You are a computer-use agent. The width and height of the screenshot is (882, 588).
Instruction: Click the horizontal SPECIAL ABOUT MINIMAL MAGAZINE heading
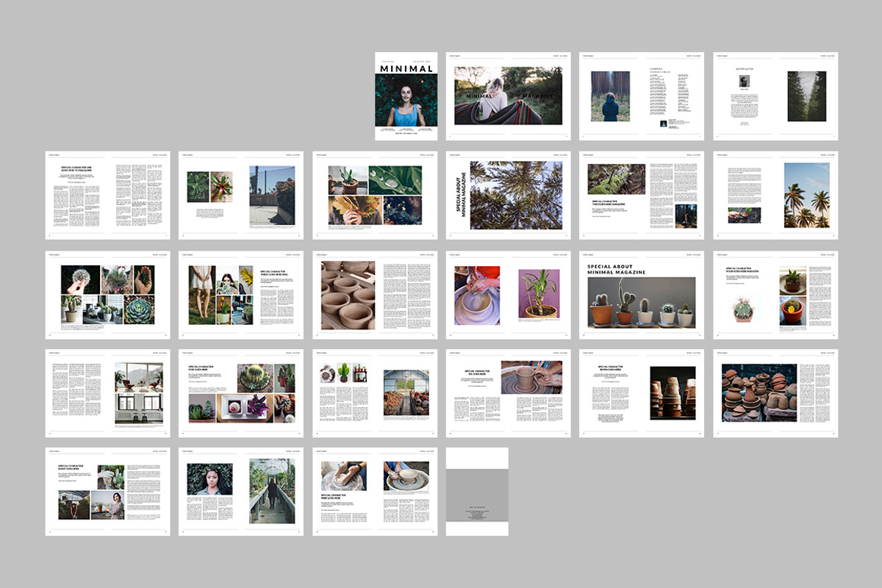coord(616,268)
